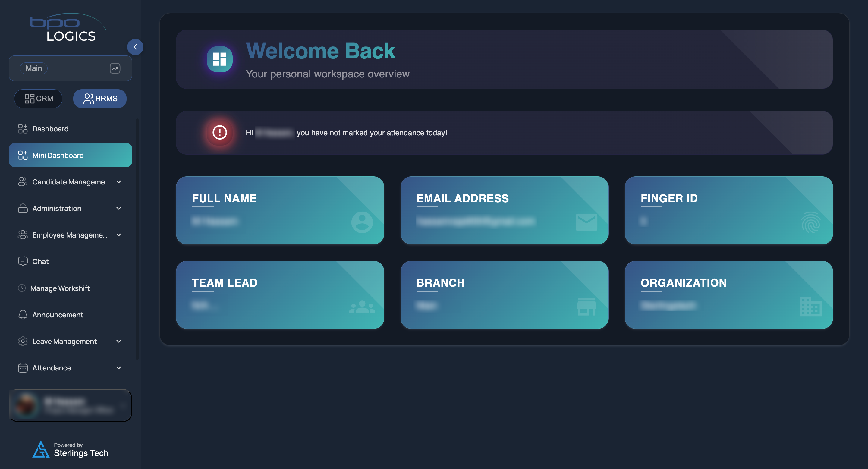The height and width of the screenshot is (469, 868).
Task: Click the store icon on Branch card
Action: pyautogui.click(x=586, y=307)
